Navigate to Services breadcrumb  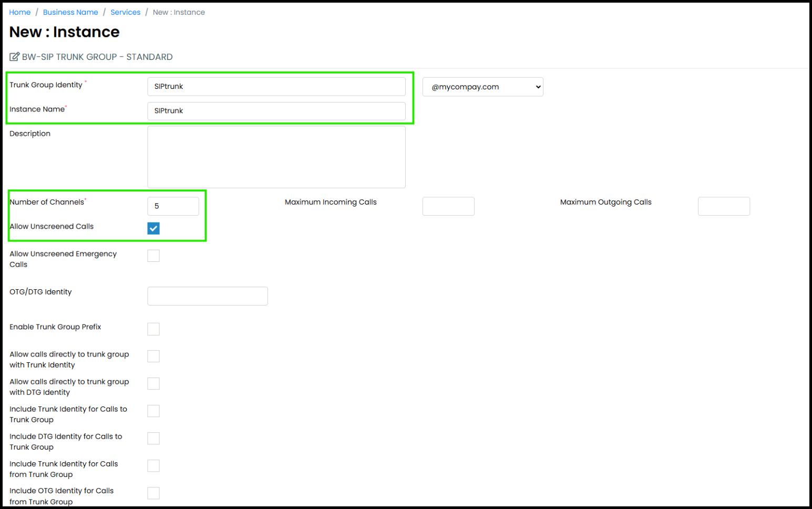(126, 12)
